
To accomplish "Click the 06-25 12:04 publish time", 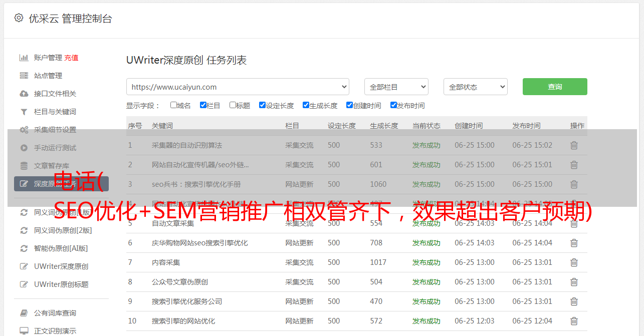I will tap(532, 321).
